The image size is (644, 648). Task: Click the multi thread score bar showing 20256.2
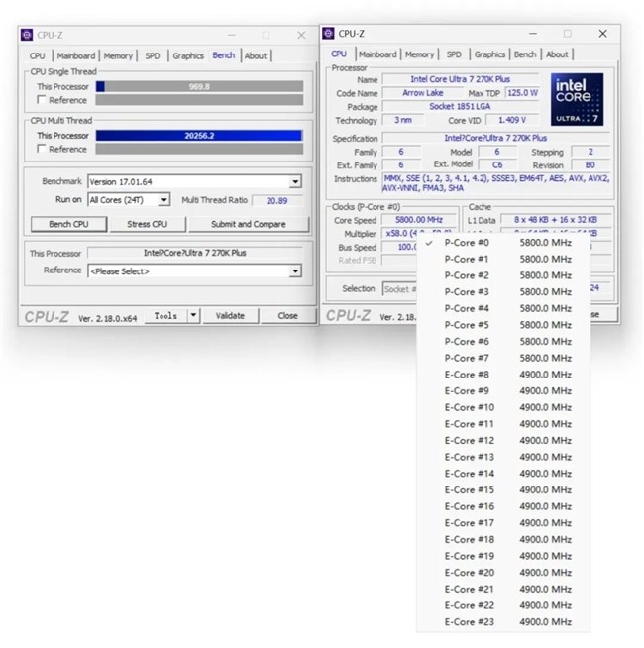coord(198,135)
